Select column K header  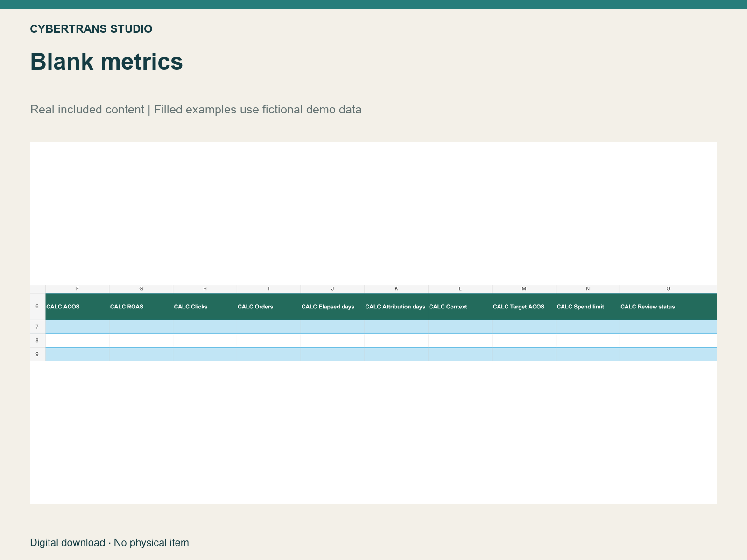(396, 289)
